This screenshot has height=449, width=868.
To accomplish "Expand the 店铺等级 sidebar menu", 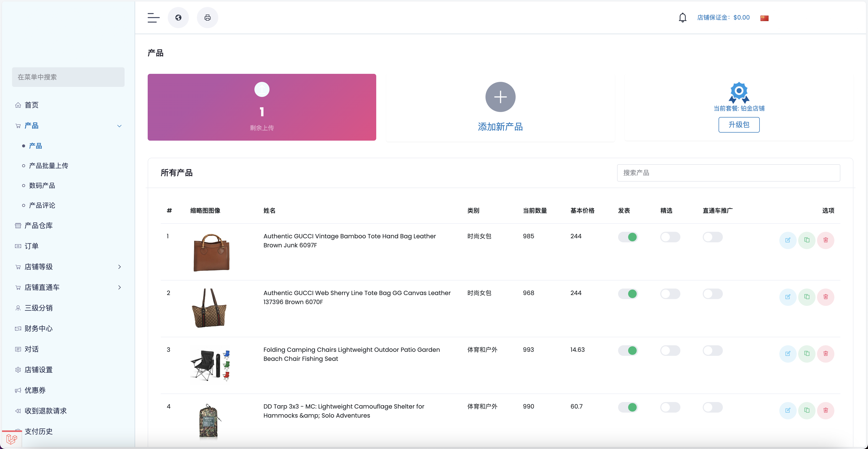I will click(x=119, y=267).
